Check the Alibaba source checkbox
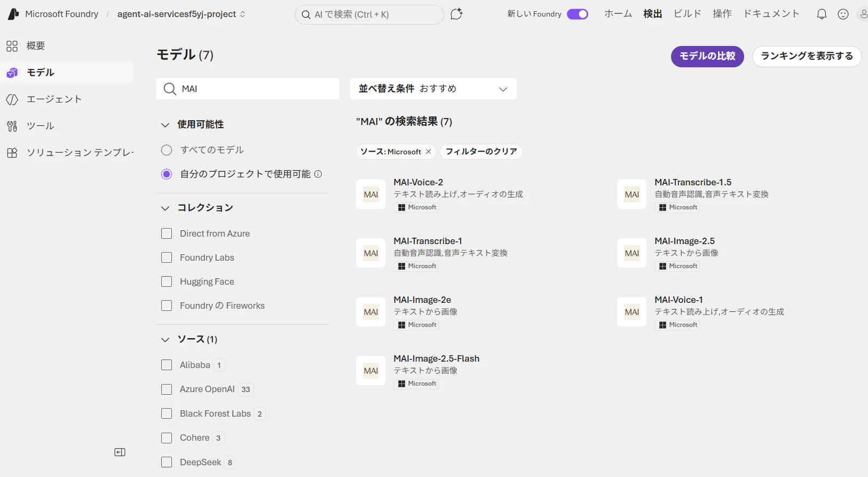Image resolution: width=868 pixels, height=477 pixels. [x=167, y=365]
